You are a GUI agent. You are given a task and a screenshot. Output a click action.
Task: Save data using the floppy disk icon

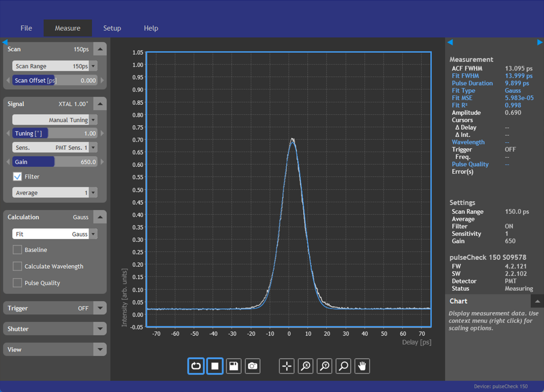(234, 366)
